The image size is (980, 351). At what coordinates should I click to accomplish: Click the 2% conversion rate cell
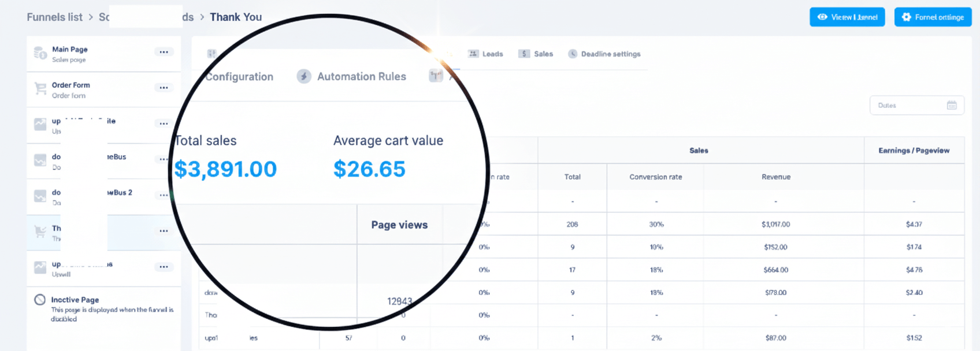[x=656, y=338]
